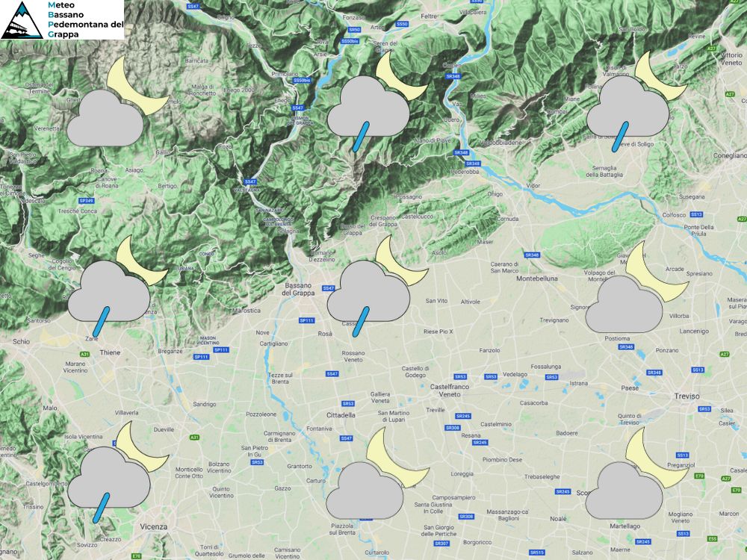Click the Crespano del Grappa label
Image resolution: width=747 pixels, height=560 pixels.
pyautogui.click(x=383, y=221)
